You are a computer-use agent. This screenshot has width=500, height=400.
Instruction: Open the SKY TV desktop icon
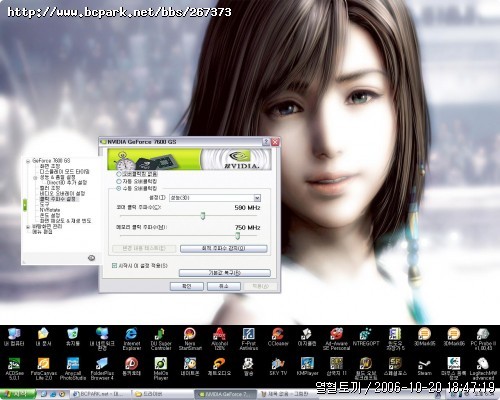click(x=278, y=367)
